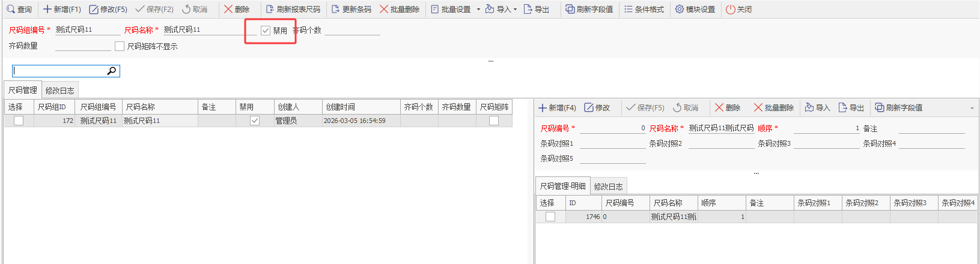The width and height of the screenshot is (980, 264).
Task: Expand the right toolbar overflow arrow
Action: [972, 108]
